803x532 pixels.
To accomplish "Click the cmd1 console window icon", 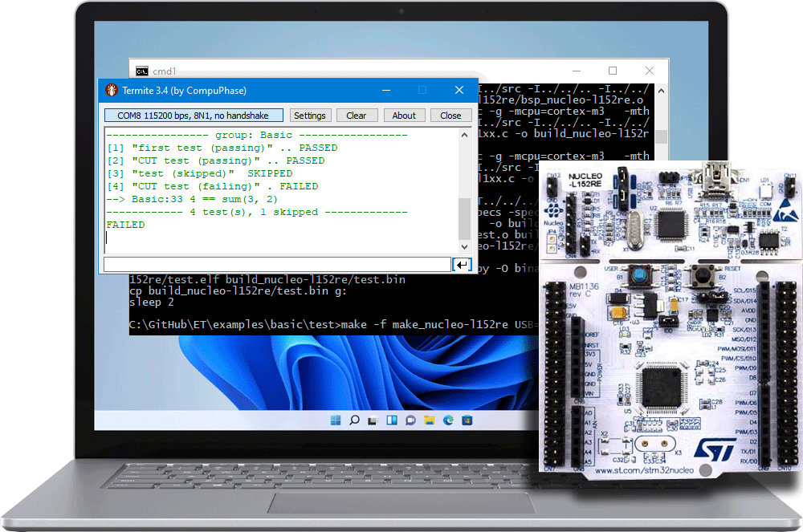I will pyautogui.click(x=141, y=71).
